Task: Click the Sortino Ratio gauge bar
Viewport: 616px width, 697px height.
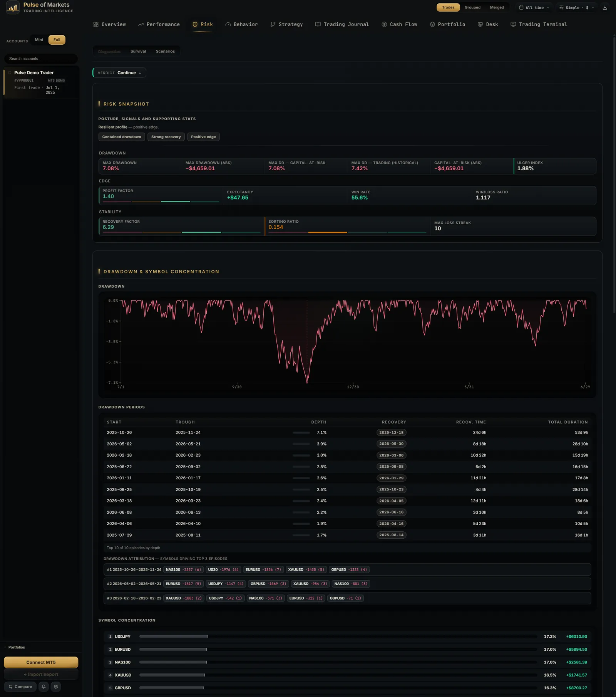Action: click(x=347, y=232)
